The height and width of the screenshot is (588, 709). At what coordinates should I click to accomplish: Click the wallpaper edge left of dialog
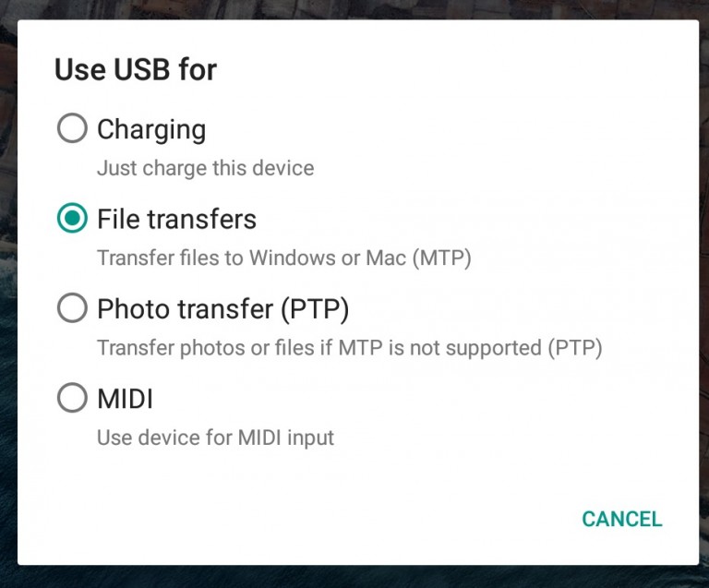7,294
